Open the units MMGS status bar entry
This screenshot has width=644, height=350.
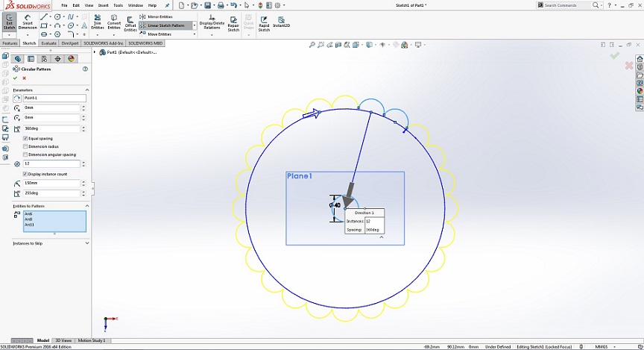(602, 347)
